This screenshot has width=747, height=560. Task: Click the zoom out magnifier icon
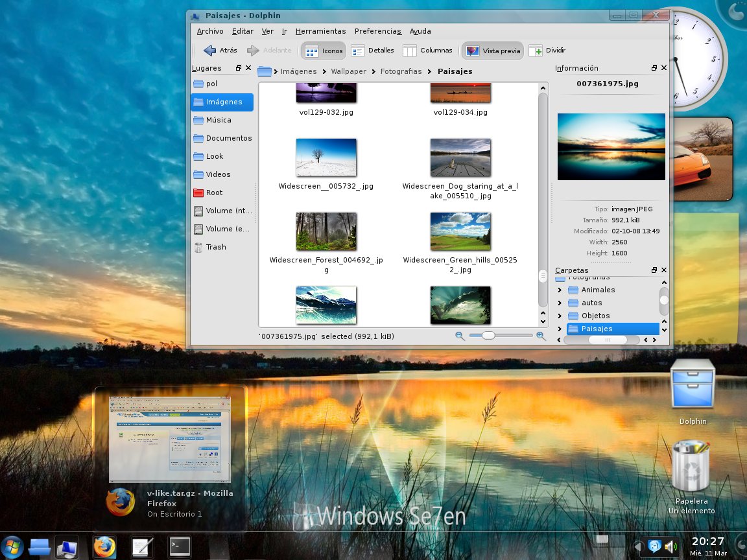pyautogui.click(x=460, y=336)
